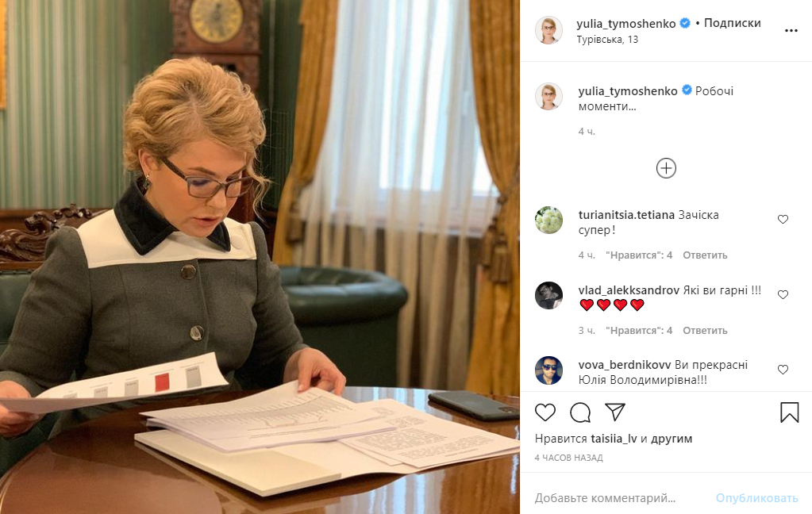This screenshot has height=514, width=812.
Task: Open the Турівська, 13 location link
Action: pos(607,40)
